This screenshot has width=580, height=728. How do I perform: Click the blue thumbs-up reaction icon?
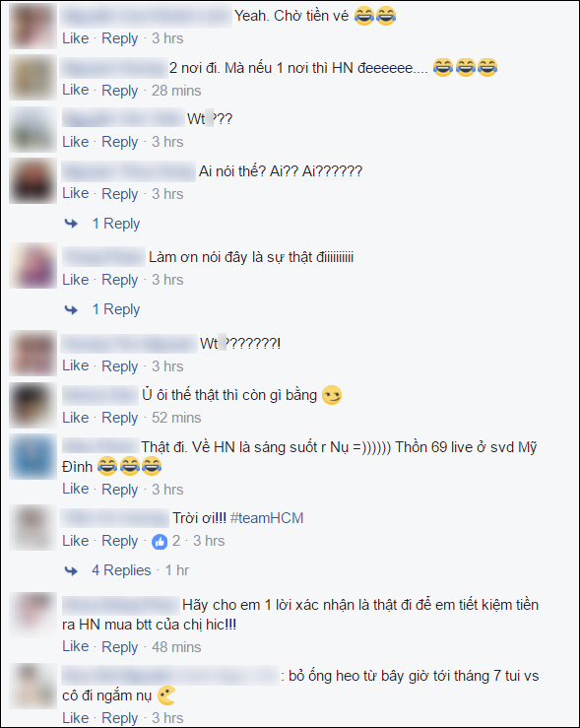(160, 542)
